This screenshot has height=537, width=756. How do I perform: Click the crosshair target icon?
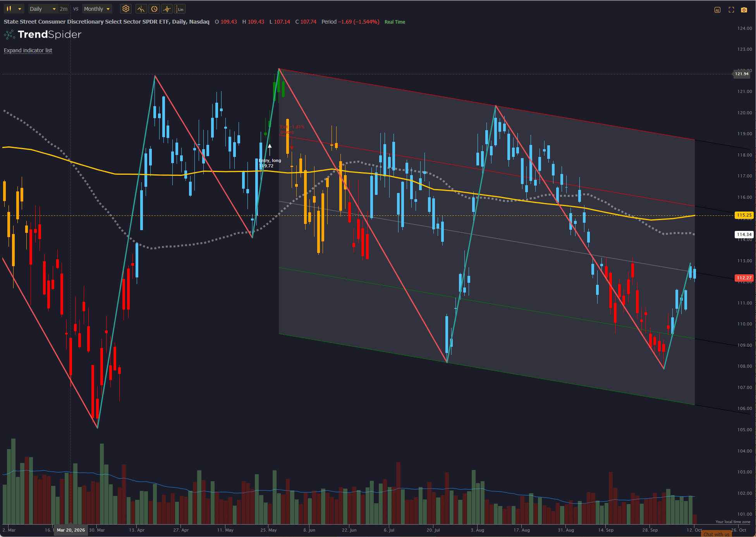pos(167,9)
